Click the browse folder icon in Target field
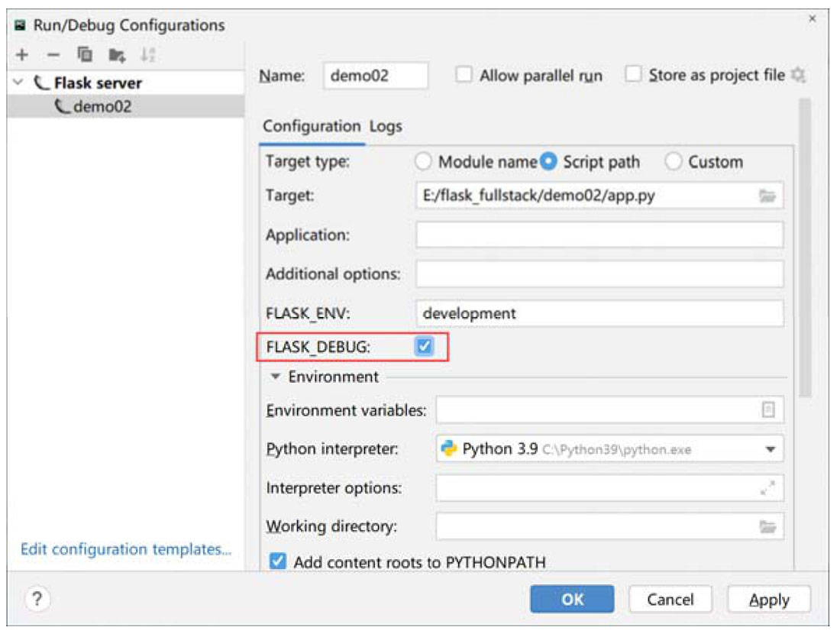Image resolution: width=840 pixels, height=634 pixels. click(x=767, y=196)
